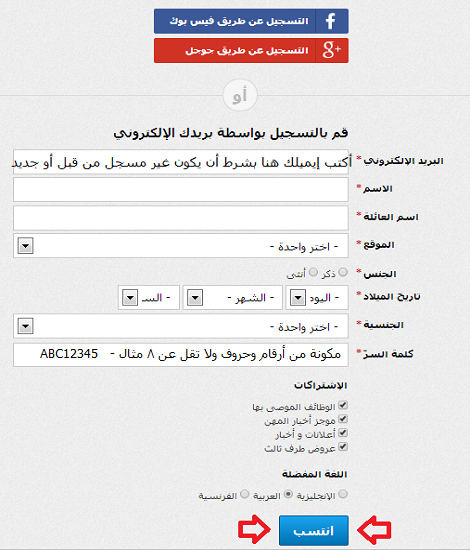Open the birth day اليوم dropdown

point(317,298)
